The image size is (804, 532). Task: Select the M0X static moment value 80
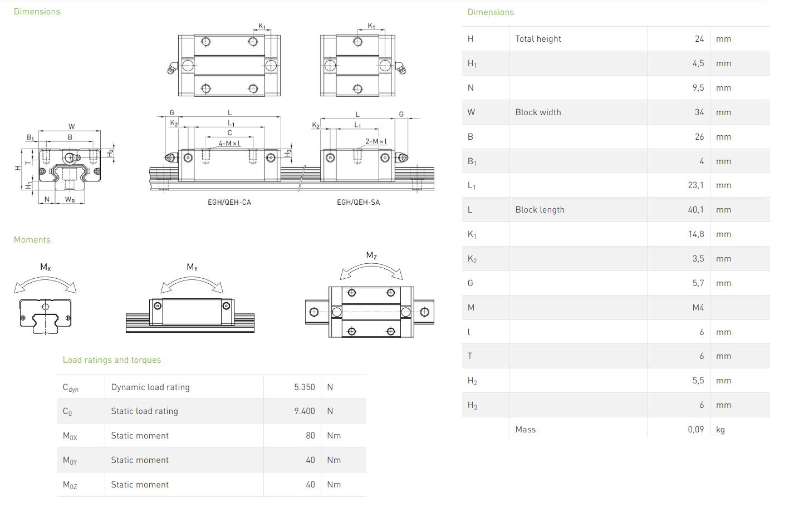click(310, 436)
